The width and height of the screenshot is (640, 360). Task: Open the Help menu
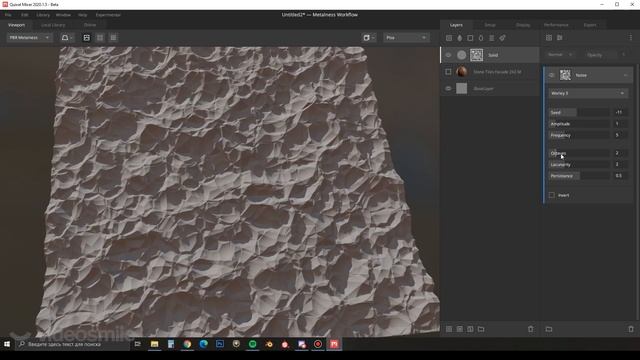82,15
